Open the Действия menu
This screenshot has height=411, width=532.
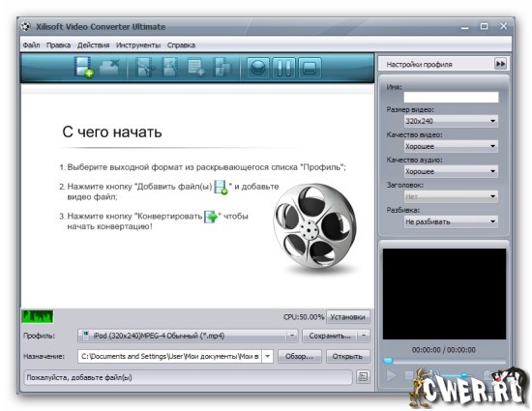pyautogui.click(x=93, y=45)
